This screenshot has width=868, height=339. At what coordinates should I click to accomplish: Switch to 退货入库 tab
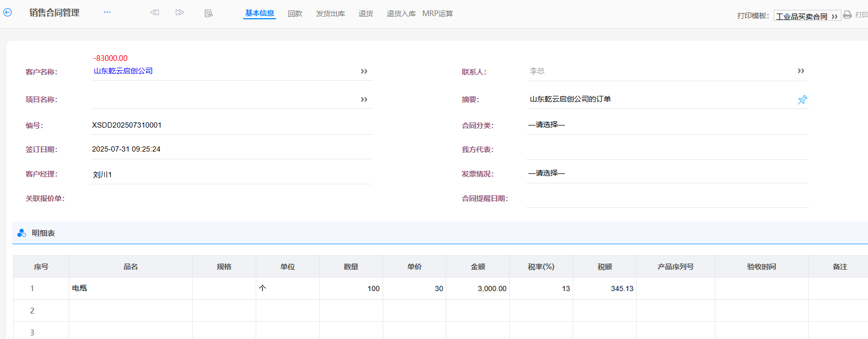tap(401, 14)
